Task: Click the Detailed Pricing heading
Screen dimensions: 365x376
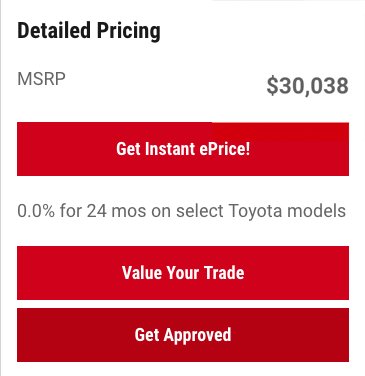Action: point(89,31)
